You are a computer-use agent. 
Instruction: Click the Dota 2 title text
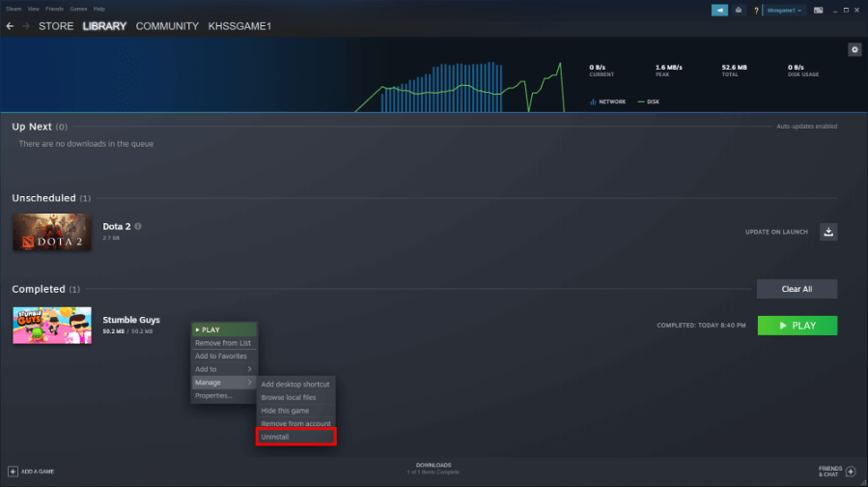pyautogui.click(x=117, y=226)
